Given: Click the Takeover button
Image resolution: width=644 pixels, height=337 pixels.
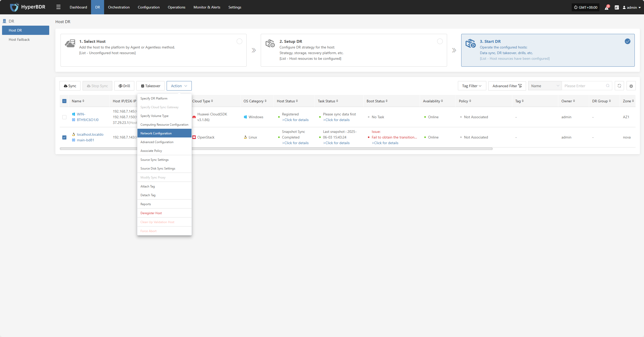Looking at the screenshot, I should [x=150, y=86].
